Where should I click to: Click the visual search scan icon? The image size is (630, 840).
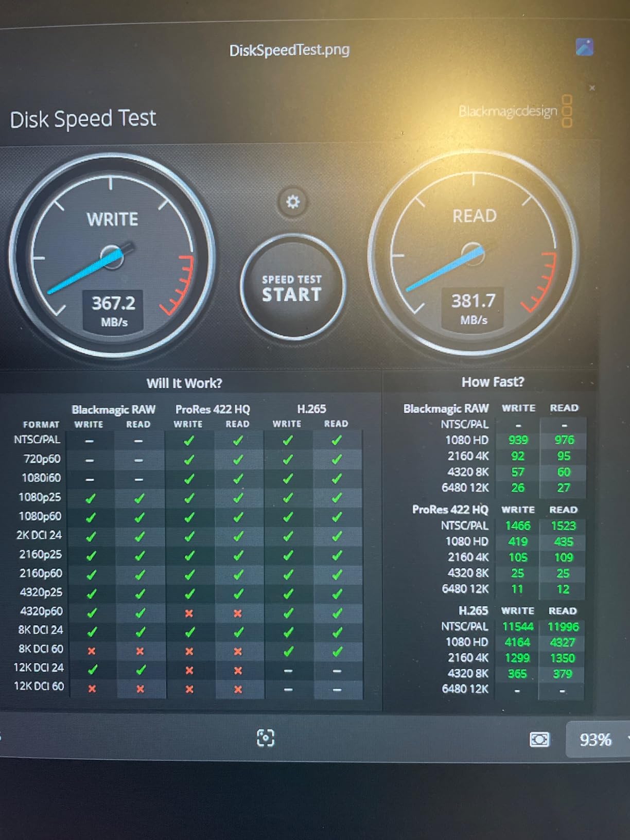(266, 738)
